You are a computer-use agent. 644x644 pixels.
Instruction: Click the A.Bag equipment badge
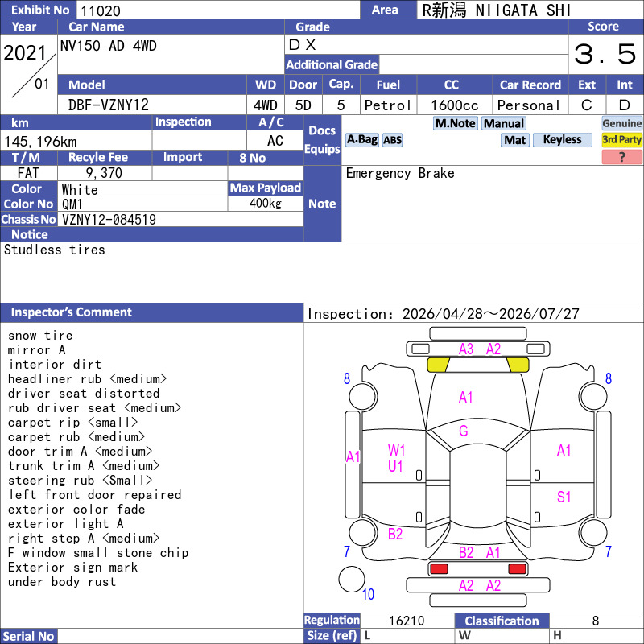361,139
